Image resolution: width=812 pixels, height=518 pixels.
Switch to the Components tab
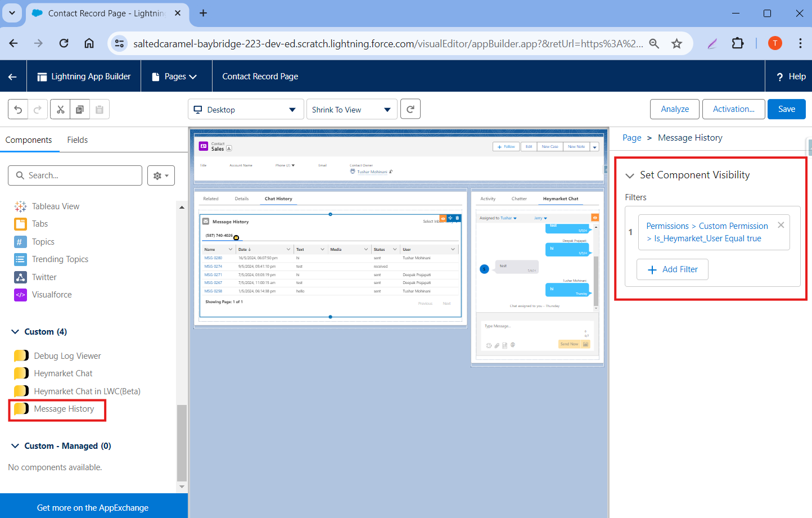(x=29, y=140)
